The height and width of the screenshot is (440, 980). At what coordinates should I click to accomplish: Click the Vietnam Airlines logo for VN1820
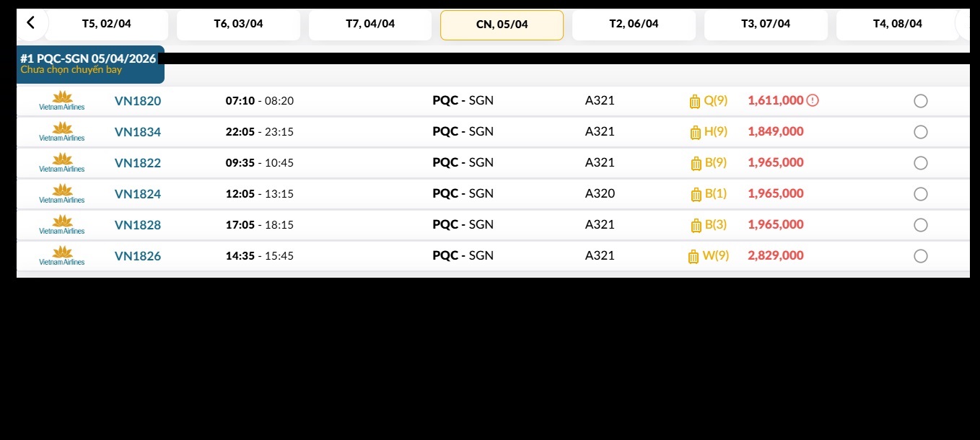[62, 101]
